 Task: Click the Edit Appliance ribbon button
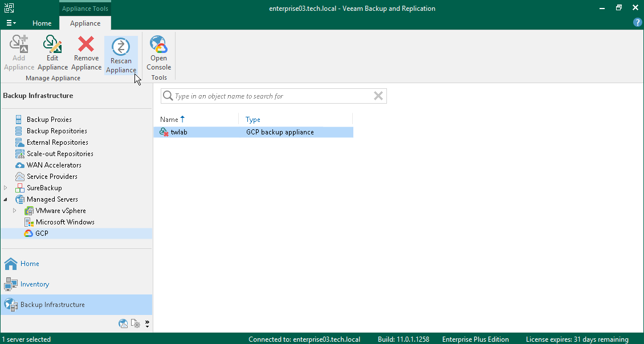click(x=52, y=54)
